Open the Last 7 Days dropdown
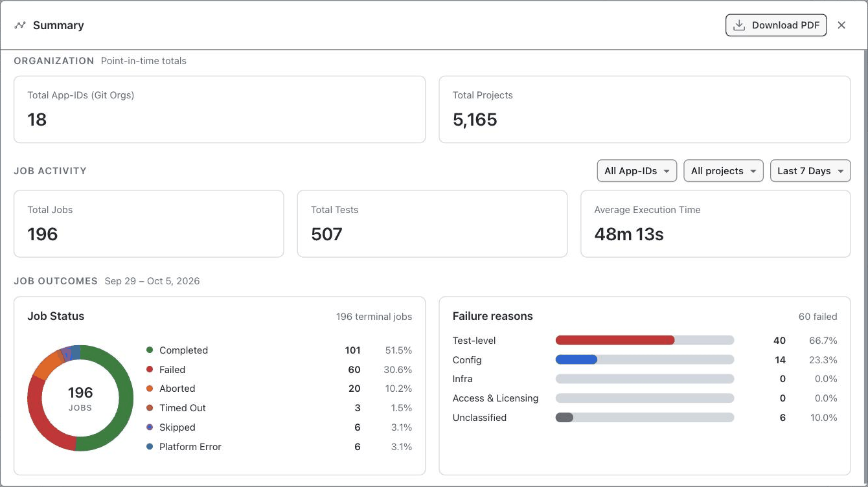This screenshot has width=868, height=487. point(810,171)
